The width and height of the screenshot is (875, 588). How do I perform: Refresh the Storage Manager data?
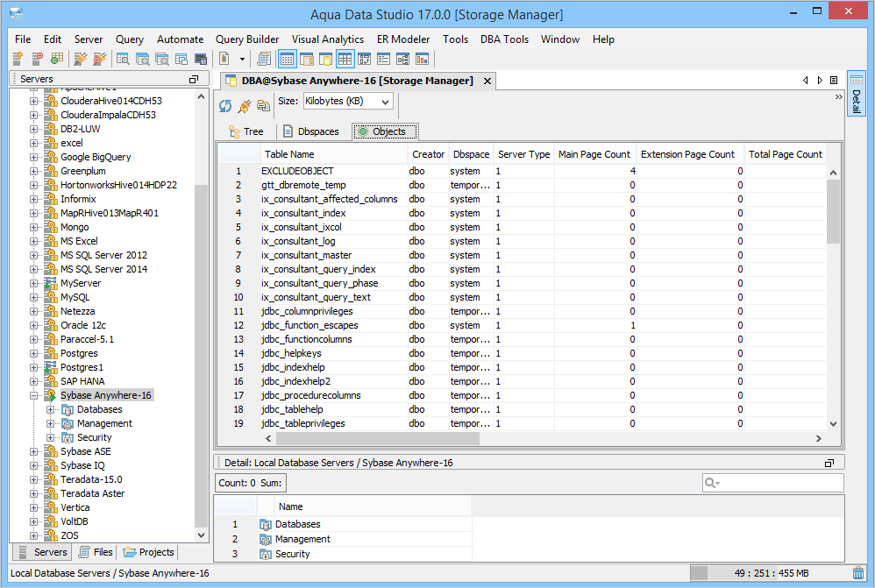click(225, 105)
